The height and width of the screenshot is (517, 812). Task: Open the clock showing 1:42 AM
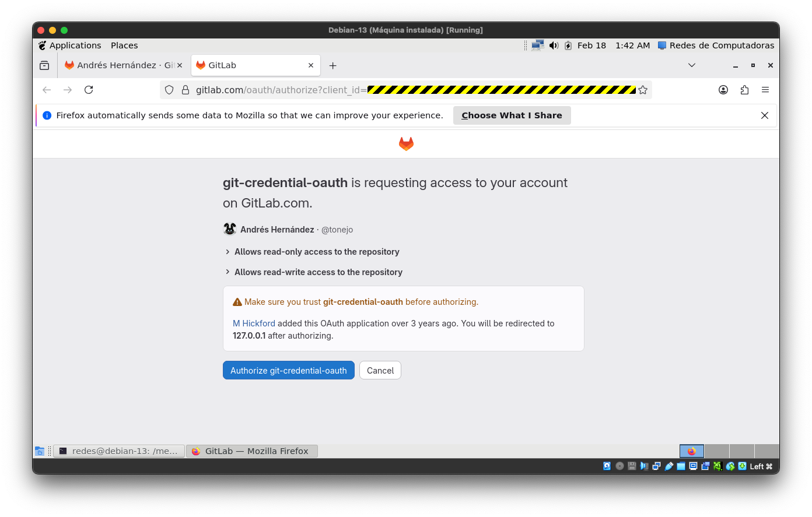632,45
